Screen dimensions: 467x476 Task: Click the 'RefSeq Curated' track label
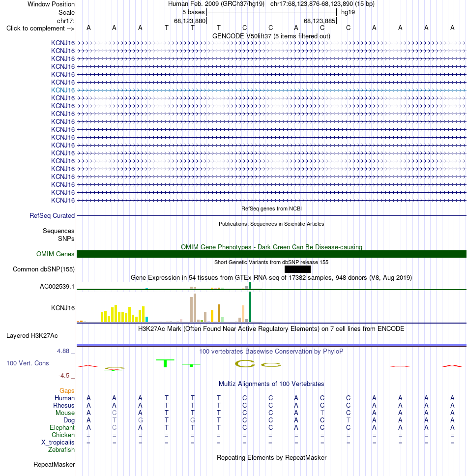click(52, 215)
